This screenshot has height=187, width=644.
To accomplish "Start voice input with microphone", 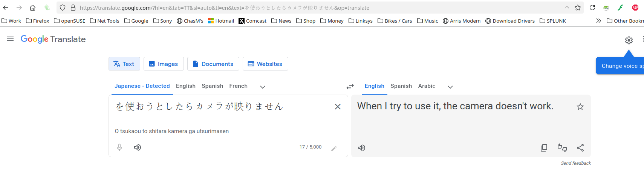I will coord(119,147).
